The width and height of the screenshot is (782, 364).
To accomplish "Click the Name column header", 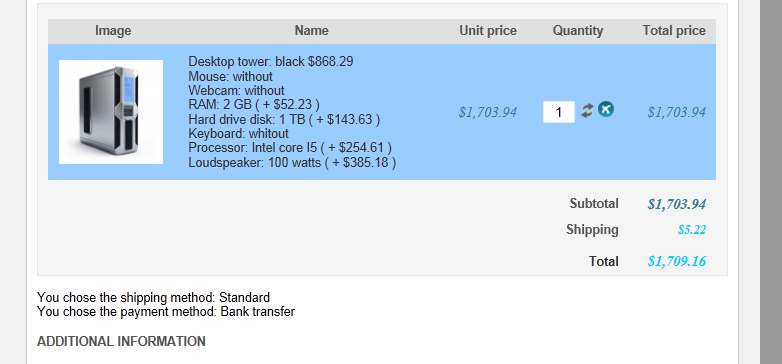I will point(311,31).
